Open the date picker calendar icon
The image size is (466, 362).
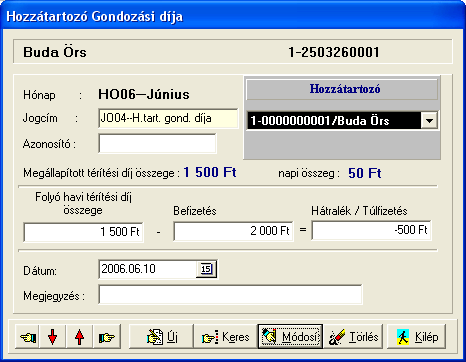[x=206, y=269]
